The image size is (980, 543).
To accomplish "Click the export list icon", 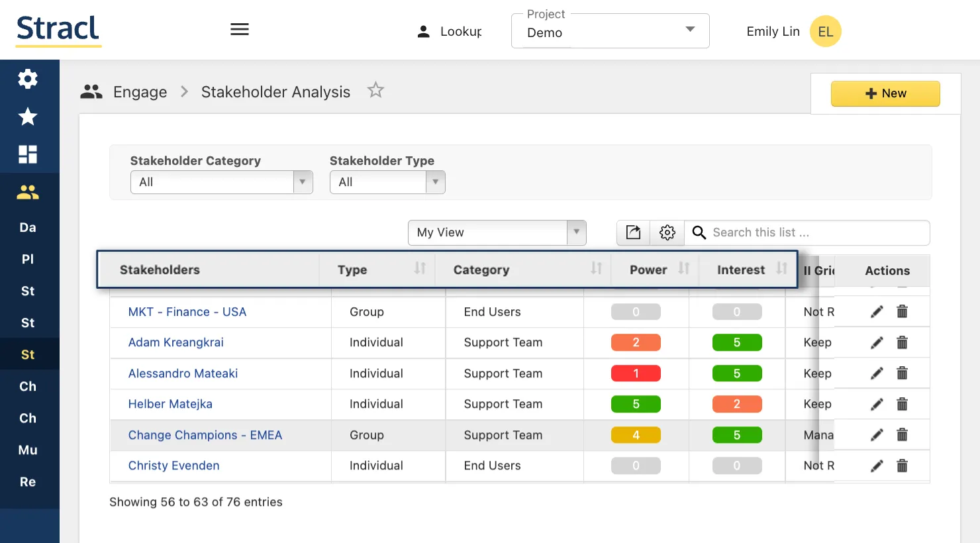I will [633, 232].
